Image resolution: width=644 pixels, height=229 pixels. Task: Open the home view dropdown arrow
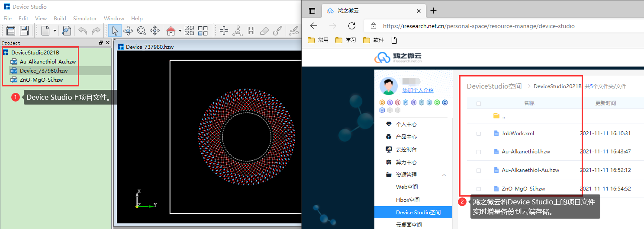[180, 31]
